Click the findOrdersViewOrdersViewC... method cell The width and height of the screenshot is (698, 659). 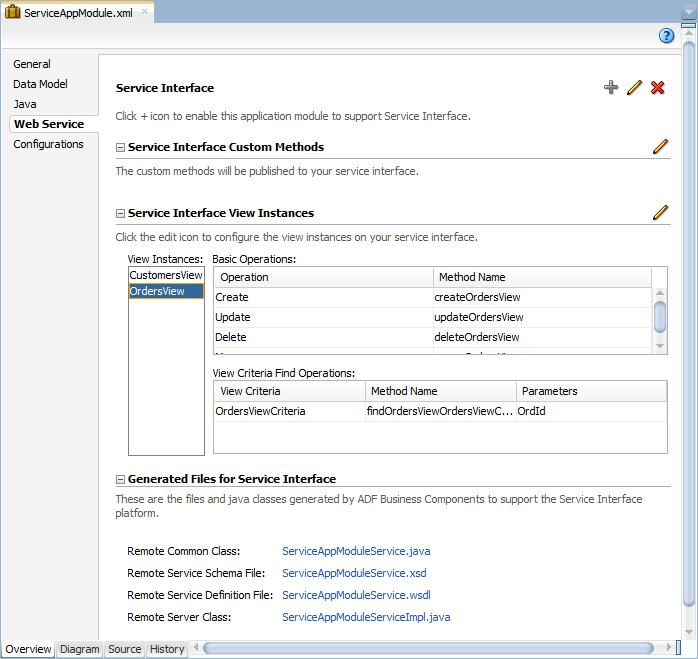click(x=440, y=411)
